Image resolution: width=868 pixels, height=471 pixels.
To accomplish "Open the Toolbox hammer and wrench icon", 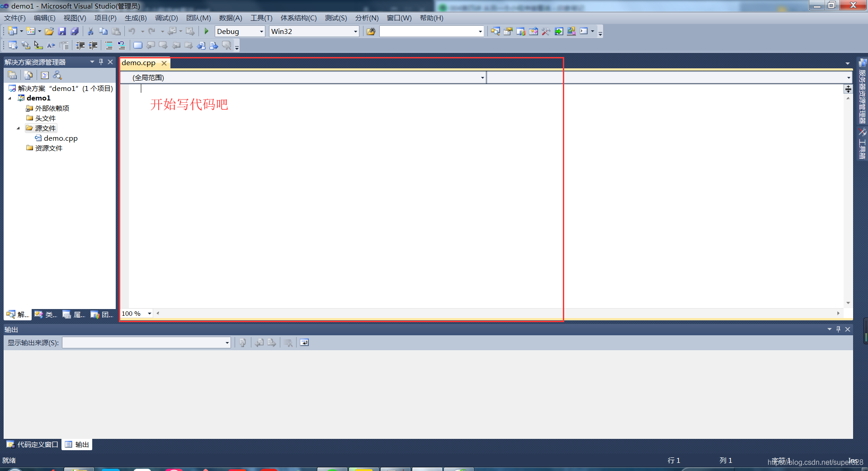I will coord(546,31).
